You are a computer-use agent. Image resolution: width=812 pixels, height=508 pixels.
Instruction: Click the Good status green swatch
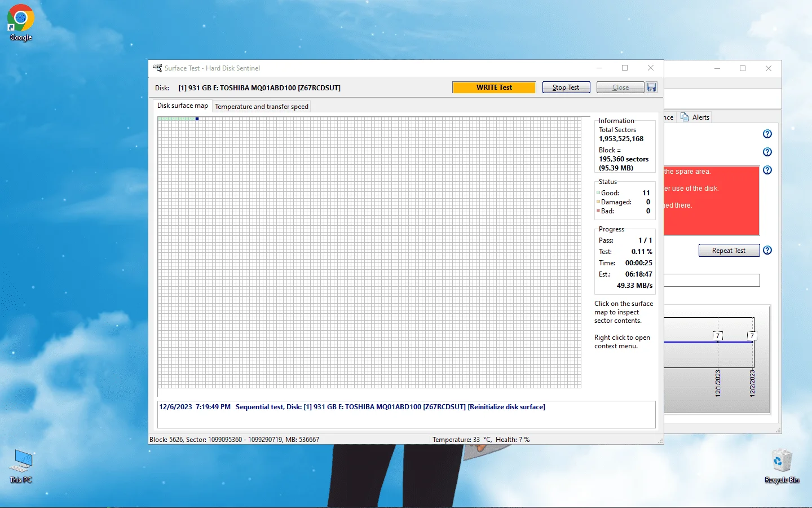click(598, 193)
